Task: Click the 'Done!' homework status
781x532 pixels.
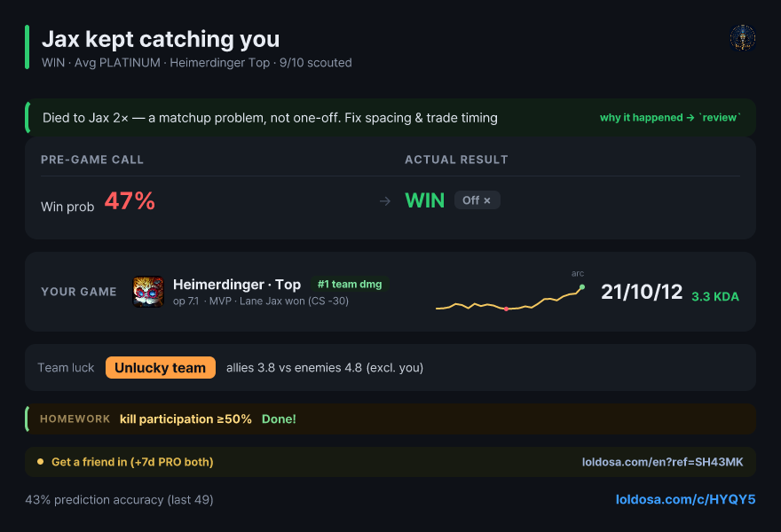Action: click(x=279, y=419)
